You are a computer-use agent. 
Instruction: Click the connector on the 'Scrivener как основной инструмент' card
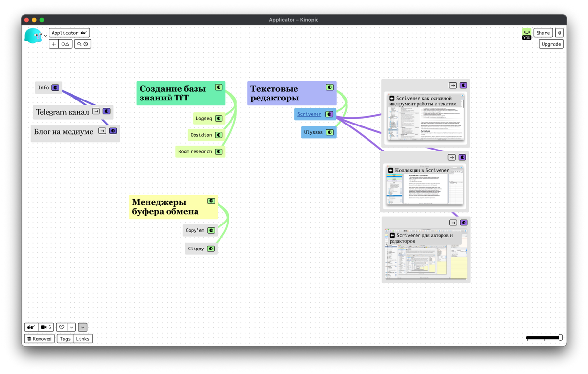pos(463,85)
